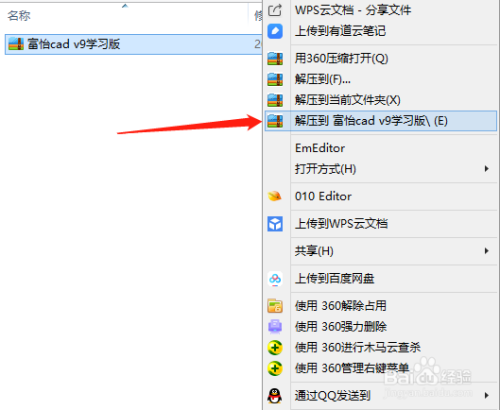Click the 360 force delete shredder icon
This screenshot has width=500, height=410.
[275, 327]
